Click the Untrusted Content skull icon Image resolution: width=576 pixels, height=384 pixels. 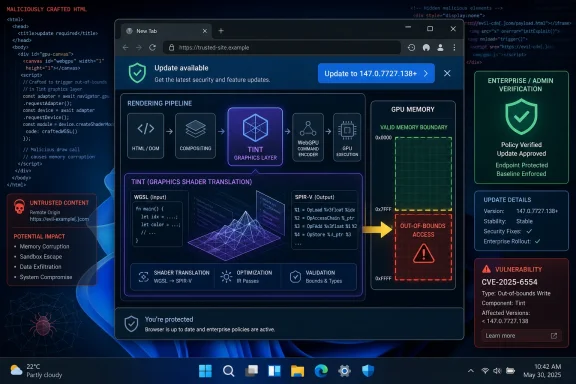click(x=19, y=206)
